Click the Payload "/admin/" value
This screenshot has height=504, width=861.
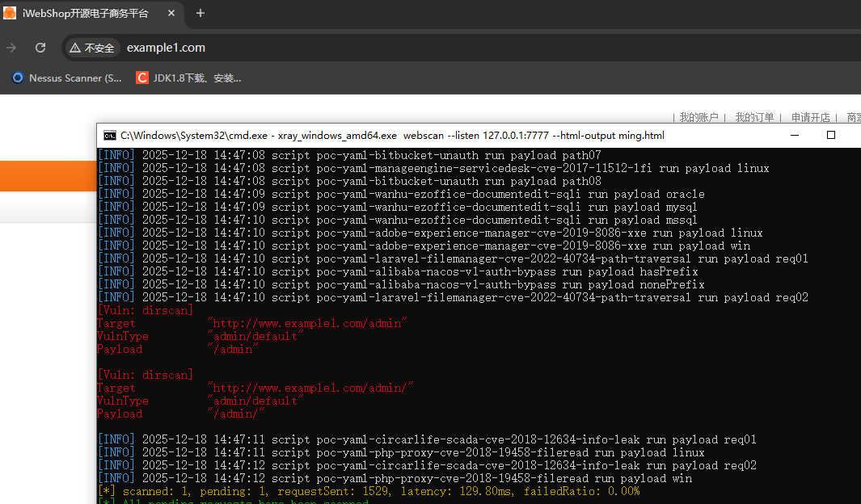[x=236, y=414]
